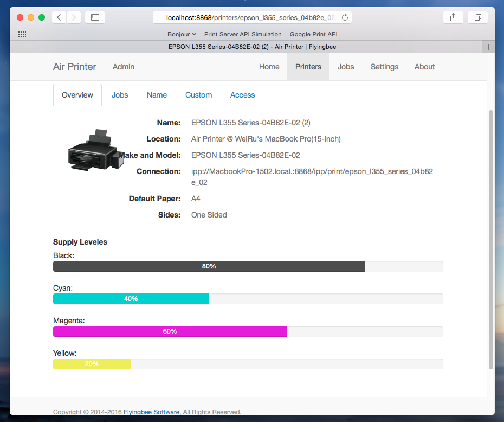Click the page vertical scrollbar
The height and width of the screenshot is (422, 504).
(x=490, y=240)
